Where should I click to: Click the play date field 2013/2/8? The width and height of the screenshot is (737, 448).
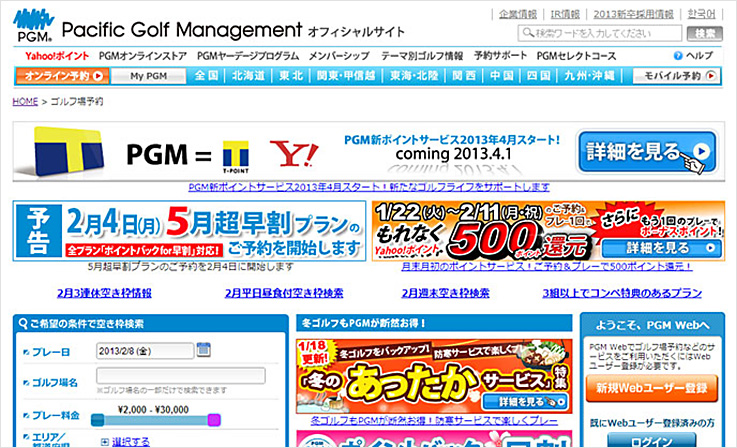[145, 351]
